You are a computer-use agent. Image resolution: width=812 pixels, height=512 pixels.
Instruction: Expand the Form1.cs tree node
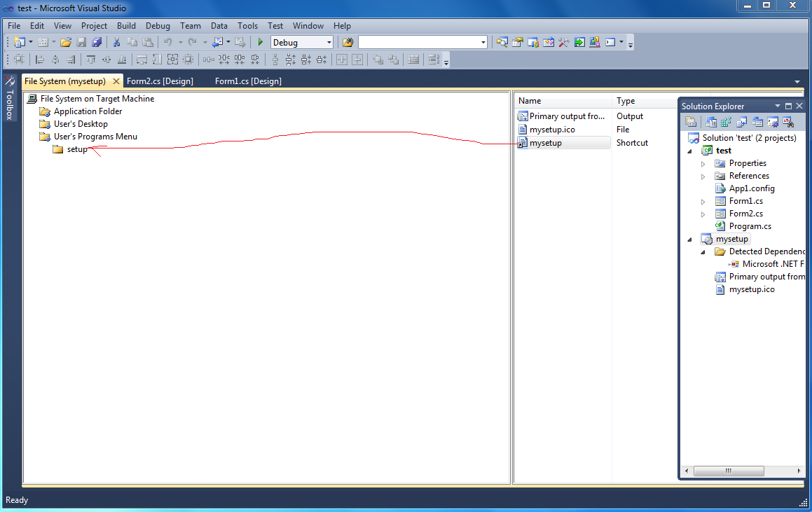click(x=703, y=202)
